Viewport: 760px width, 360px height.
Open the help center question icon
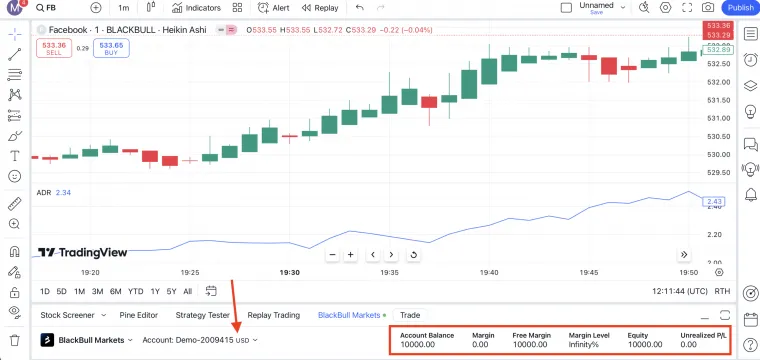coord(750,345)
